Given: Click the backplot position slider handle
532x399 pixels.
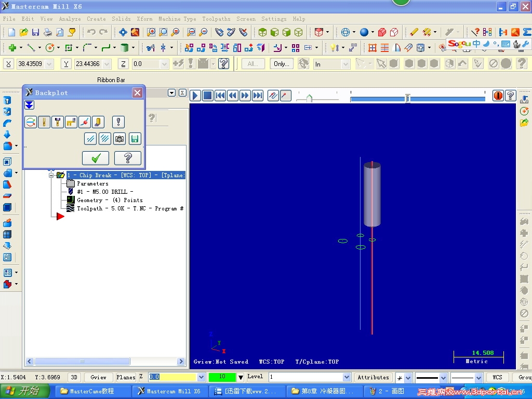Looking at the screenshot, I should 407,98.
